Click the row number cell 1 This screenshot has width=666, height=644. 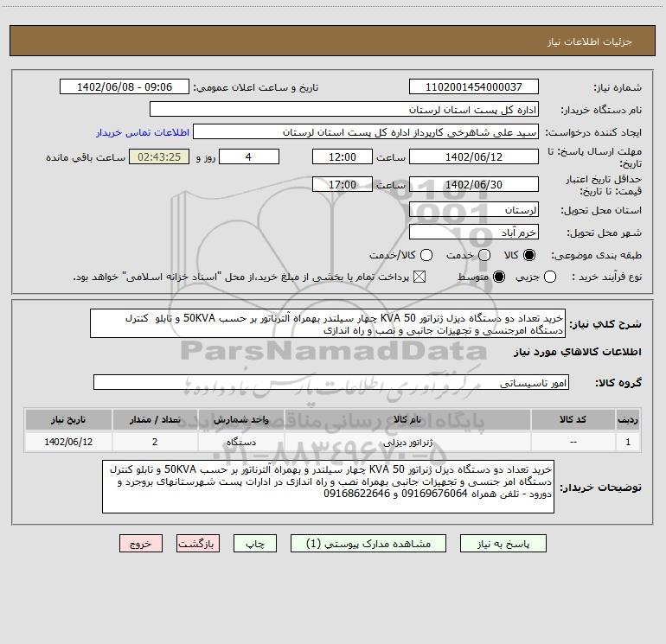(628, 442)
